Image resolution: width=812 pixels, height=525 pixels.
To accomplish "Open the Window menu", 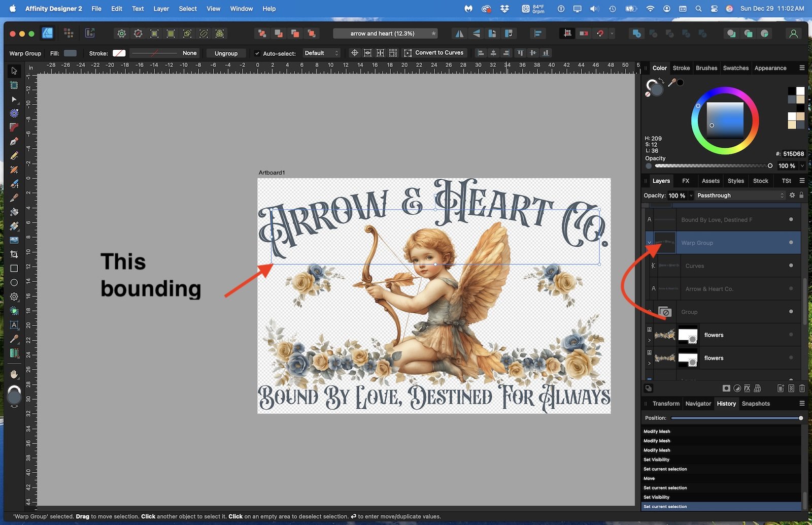I will pyautogui.click(x=242, y=9).
